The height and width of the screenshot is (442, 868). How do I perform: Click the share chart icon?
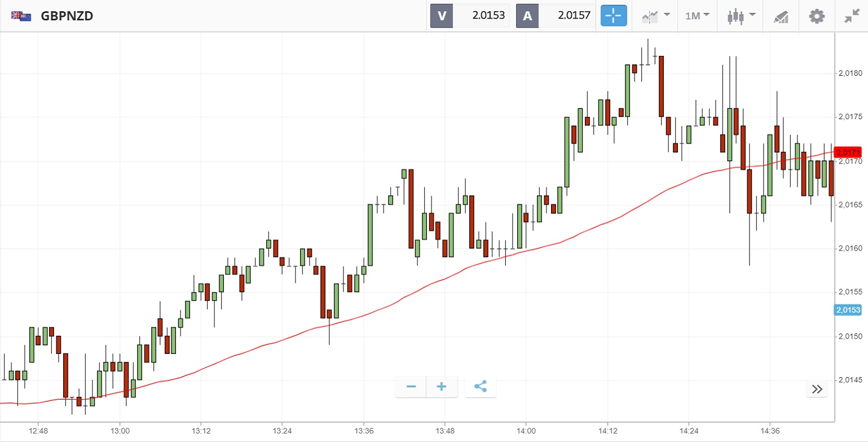click(x=481, y=387)
